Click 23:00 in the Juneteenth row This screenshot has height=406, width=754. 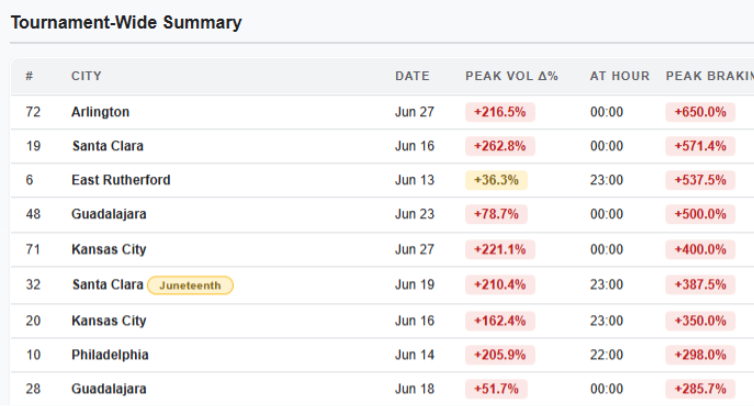tap(606, 285)
